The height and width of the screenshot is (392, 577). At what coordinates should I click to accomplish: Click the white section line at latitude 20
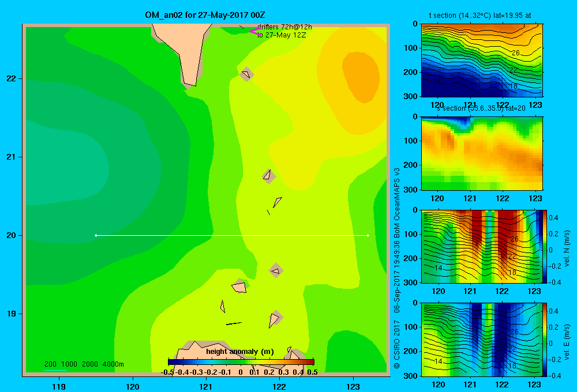tap(232, 235)
